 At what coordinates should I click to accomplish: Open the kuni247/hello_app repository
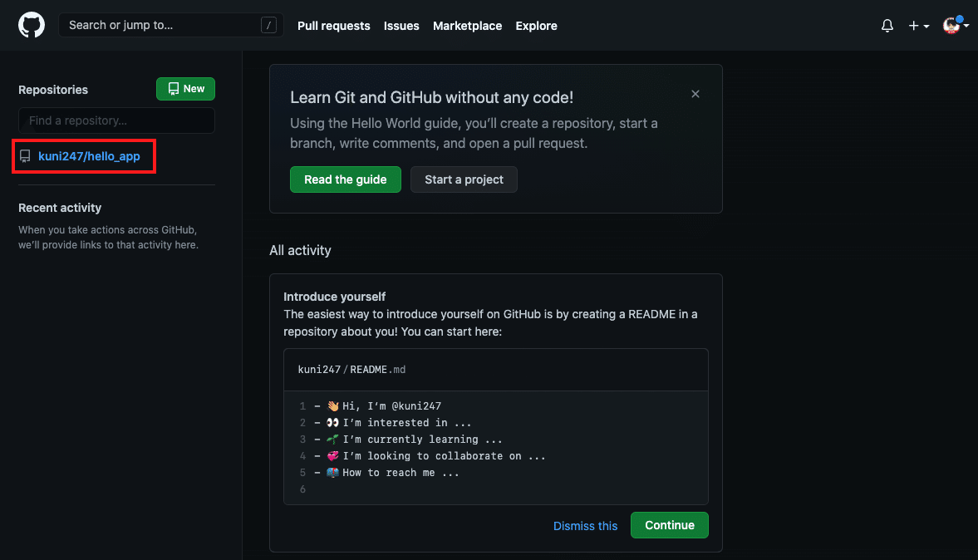tap(89, 156)
